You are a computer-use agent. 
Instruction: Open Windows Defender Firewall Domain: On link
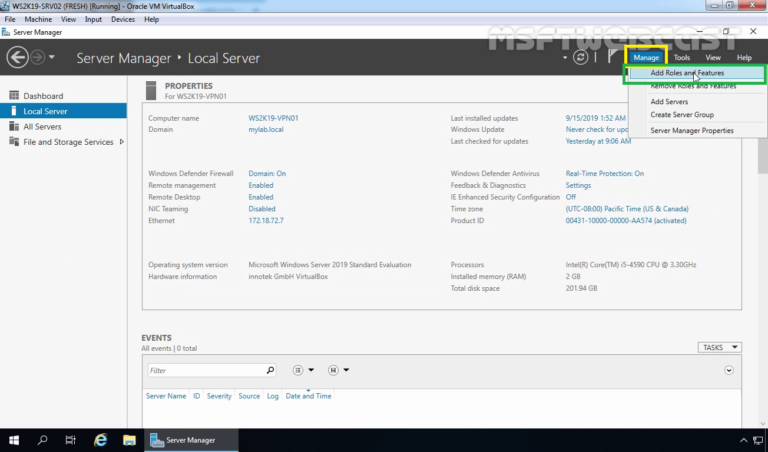tap(267, 173)
